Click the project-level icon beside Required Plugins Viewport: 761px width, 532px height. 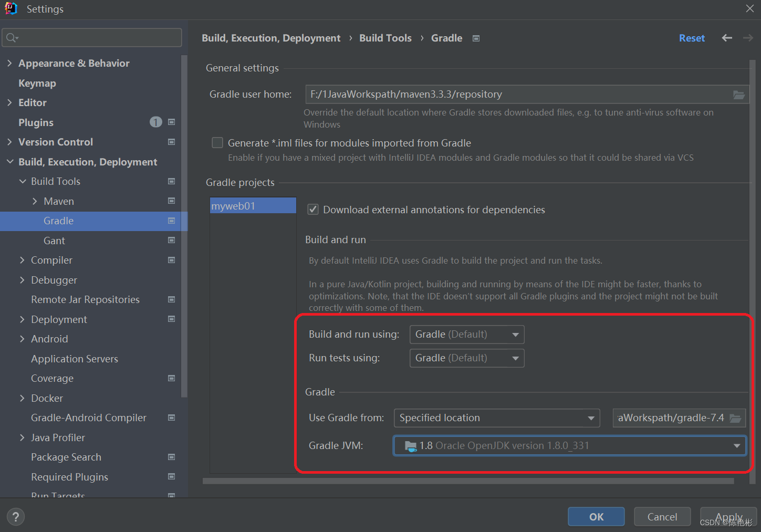point(171,476)
